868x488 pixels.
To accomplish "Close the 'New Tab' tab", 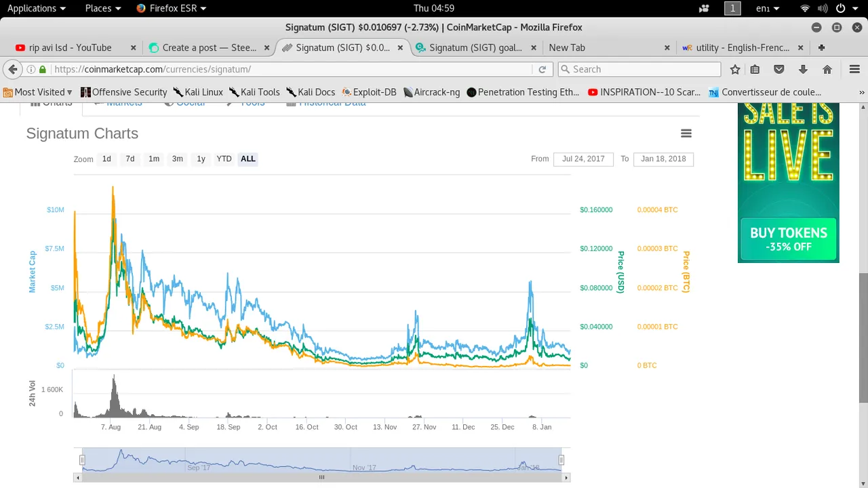I will click(667, 47).
